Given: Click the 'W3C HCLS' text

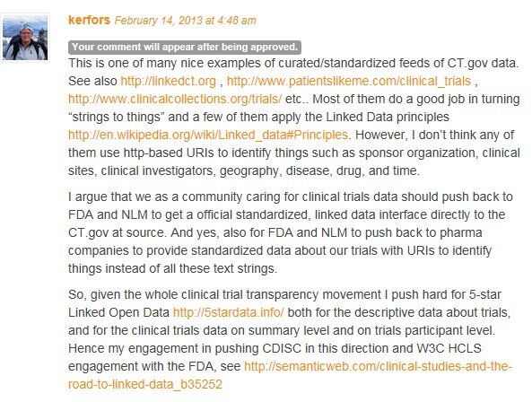Looking at the screenshot, I should 449,348.
